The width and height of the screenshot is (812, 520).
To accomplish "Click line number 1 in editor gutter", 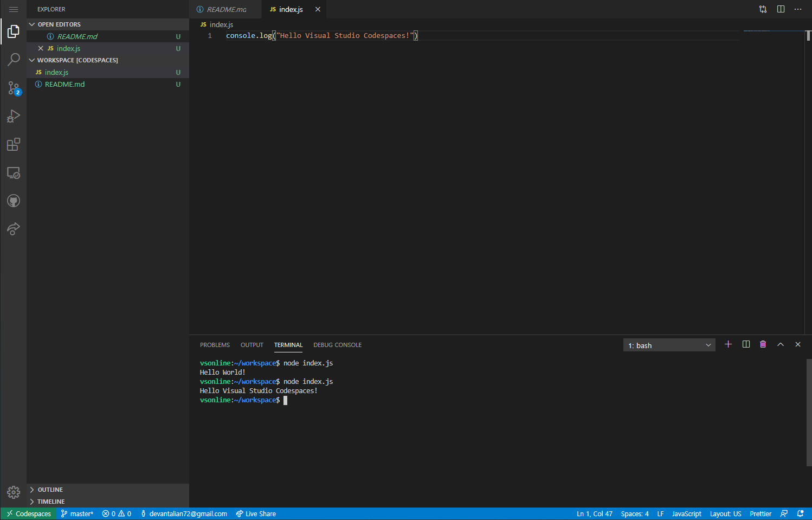I will click(x=210, y=36).
